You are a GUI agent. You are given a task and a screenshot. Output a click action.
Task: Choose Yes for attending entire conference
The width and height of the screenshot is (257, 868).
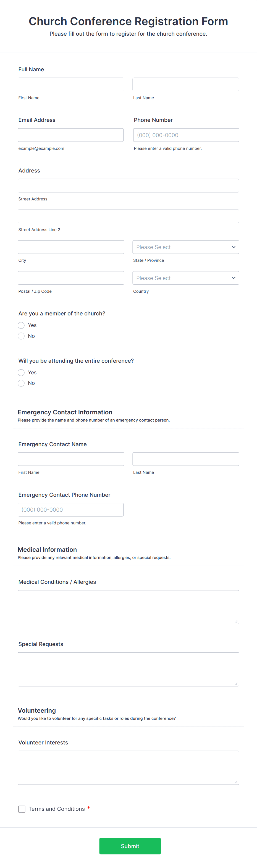pyautogui.click(x=21, y=372)
